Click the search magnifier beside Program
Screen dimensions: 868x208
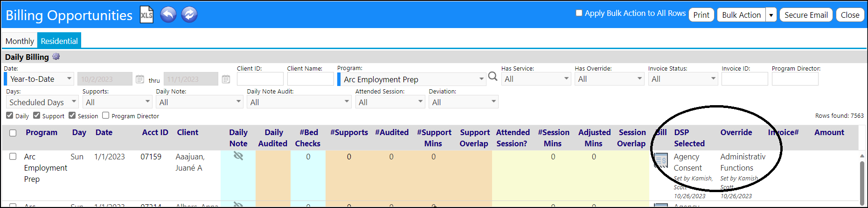click(493, 76)
